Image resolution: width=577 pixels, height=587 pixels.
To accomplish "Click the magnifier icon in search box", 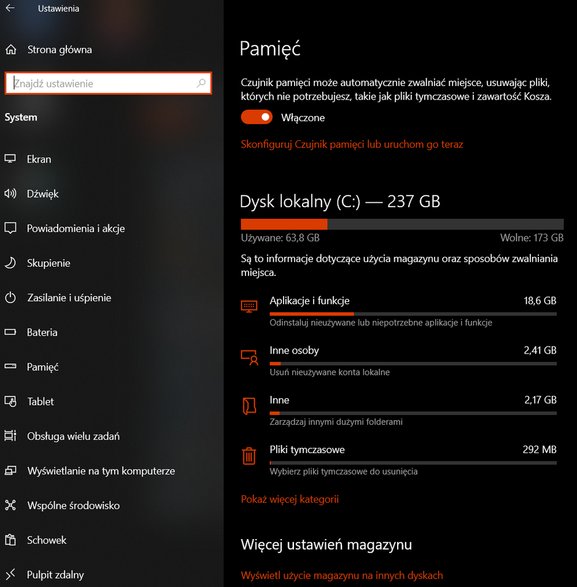I will (201, 83).
